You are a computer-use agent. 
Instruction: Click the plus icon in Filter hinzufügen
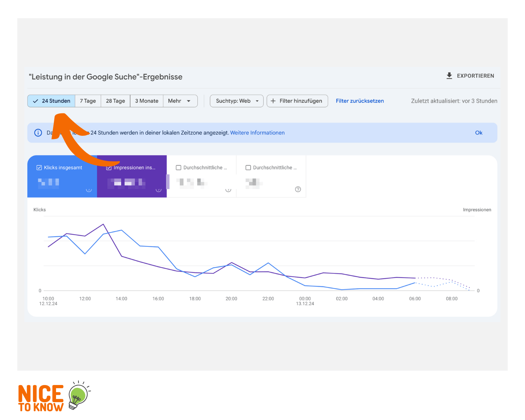pos(273,101)
